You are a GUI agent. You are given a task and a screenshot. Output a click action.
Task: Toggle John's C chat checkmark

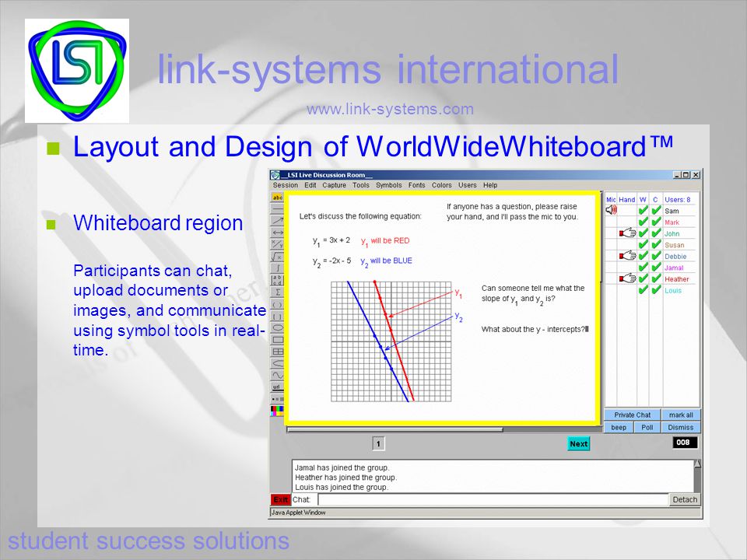point(656,233)
